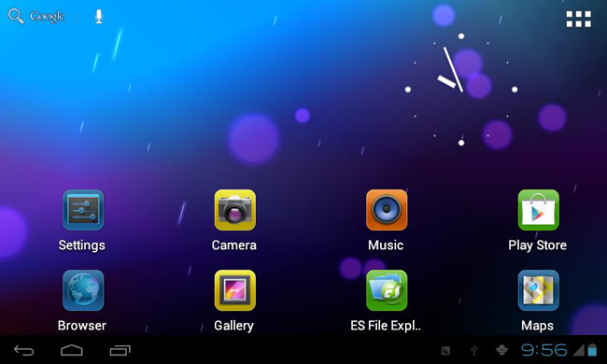Open the Recent apps button
Viewport: 607px width, 364px height.
pos(120,350)
